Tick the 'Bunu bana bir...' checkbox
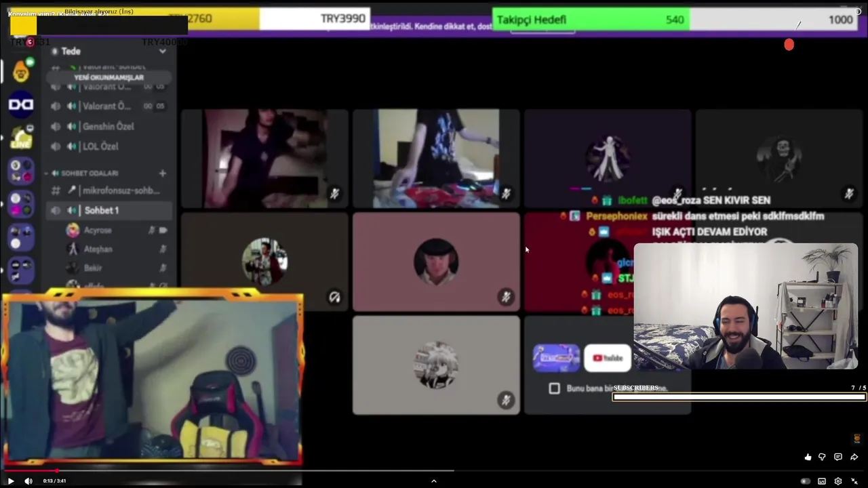 tap(554, 388)
